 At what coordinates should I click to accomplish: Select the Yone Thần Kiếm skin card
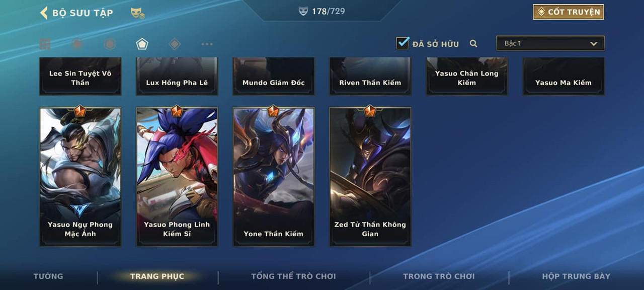coord(274,176)
